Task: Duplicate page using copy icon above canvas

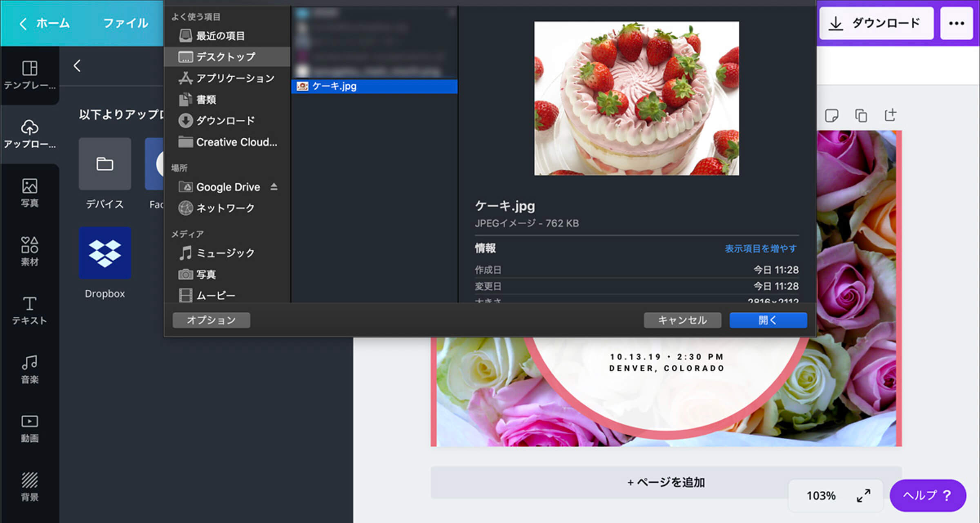Action: 861,116
